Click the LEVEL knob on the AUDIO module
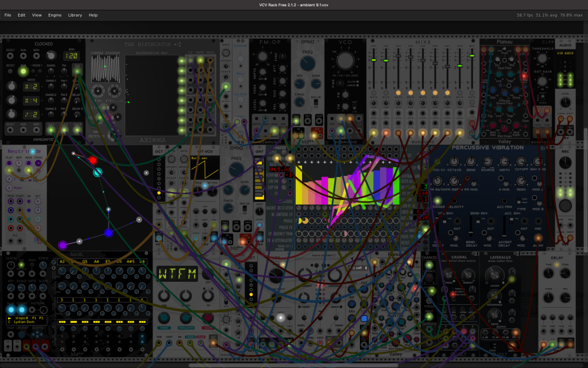588x368 pixels. 565,102
